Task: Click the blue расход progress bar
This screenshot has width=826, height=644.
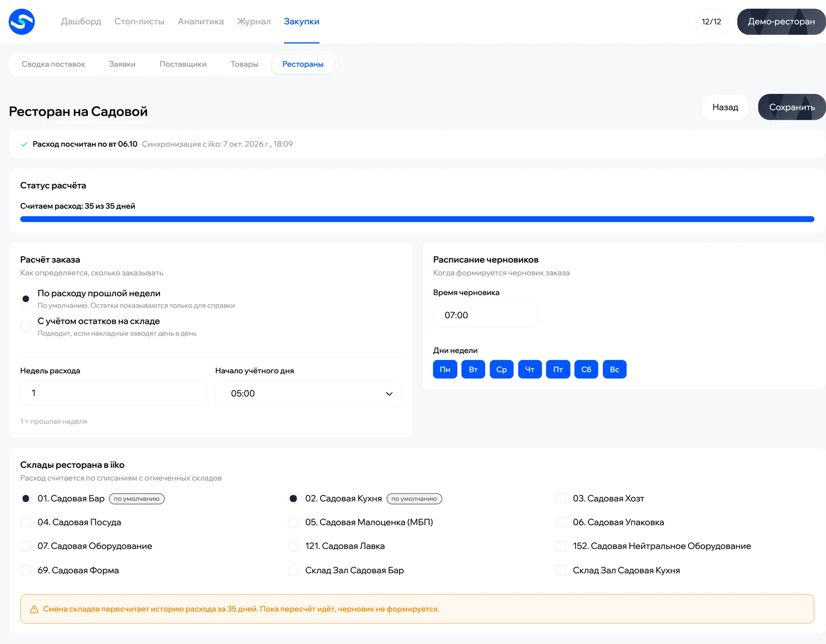Action: [417, 219]
